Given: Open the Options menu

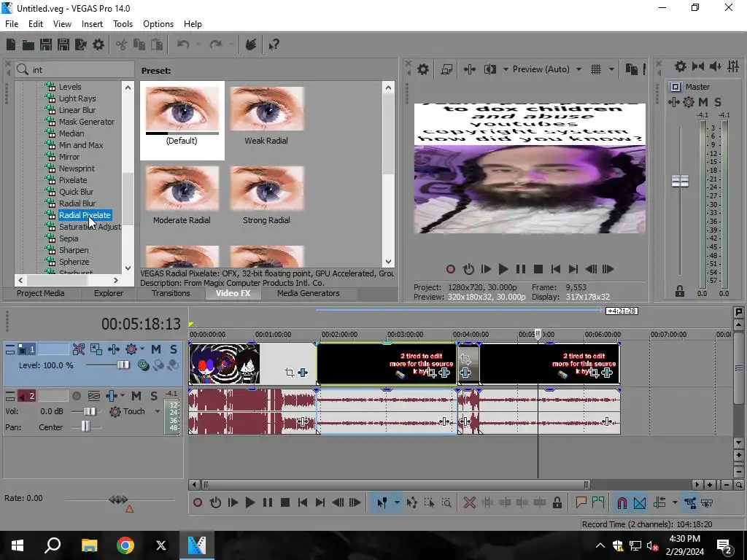Looking at the screenshot, I should (158, 24).
